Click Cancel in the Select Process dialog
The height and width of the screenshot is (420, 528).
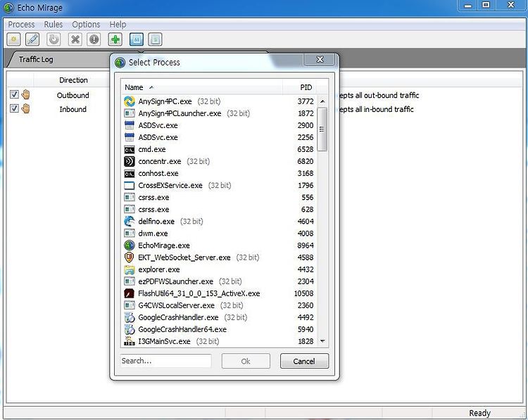[304, 361]
